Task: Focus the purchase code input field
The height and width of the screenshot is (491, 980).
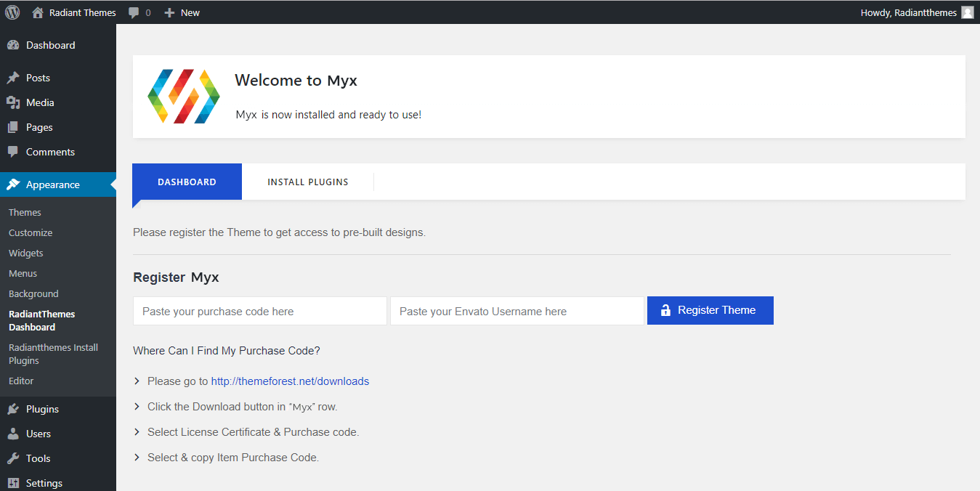Action: tap(259, 311)
